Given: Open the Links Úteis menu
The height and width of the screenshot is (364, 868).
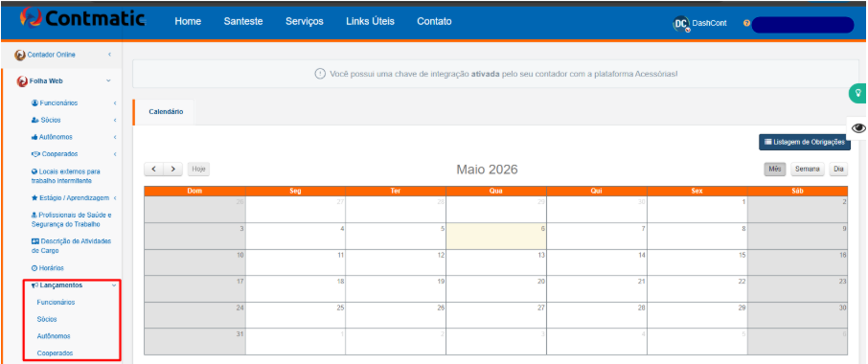Looking at the screenshot, I should click(371, 22).
